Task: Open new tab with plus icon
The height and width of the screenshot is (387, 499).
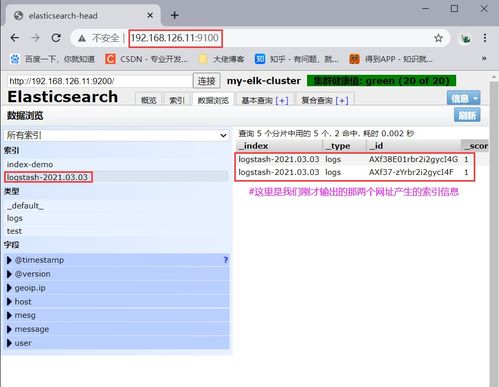Action: (174, 15)
